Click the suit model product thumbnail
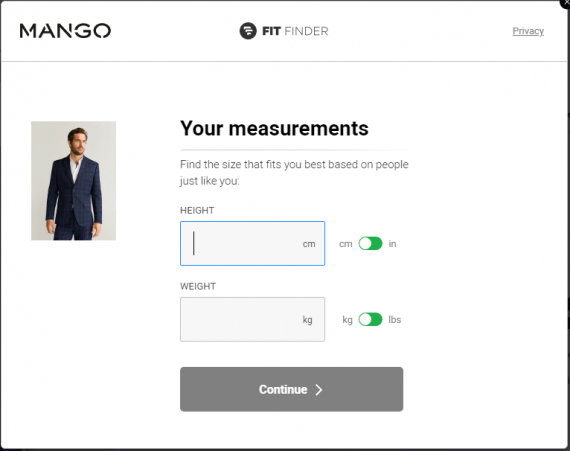The width and height of the screenshot is (570, 451). 73,181
